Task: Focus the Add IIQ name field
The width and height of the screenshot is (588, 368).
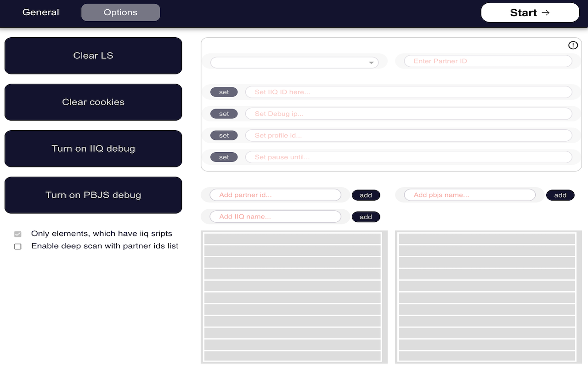Action: tap(276, 217)
